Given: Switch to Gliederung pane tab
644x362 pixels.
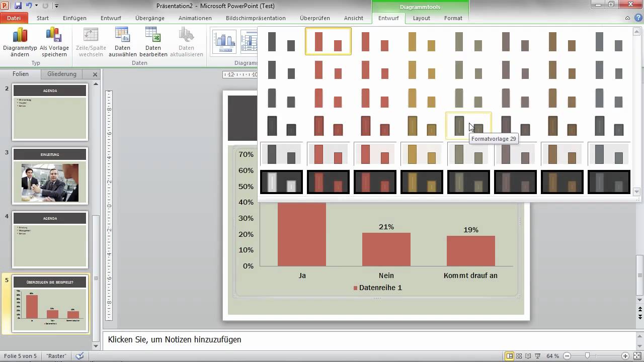Looking at the screenshot, I should pyautogui.click(x=62, y=74).
